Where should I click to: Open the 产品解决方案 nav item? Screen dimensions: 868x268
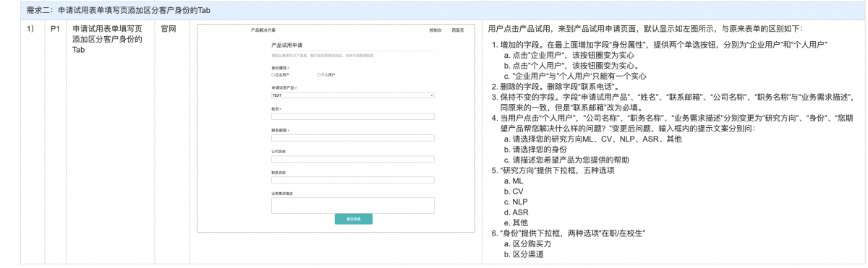point(263,30)
